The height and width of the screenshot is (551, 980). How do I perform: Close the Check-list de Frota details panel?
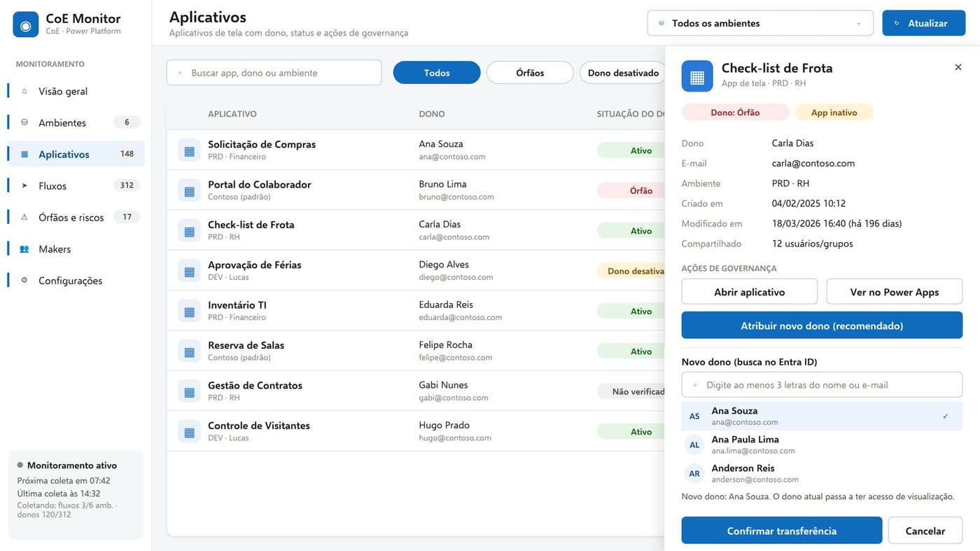pyautogui.click(x=958, y=67)
